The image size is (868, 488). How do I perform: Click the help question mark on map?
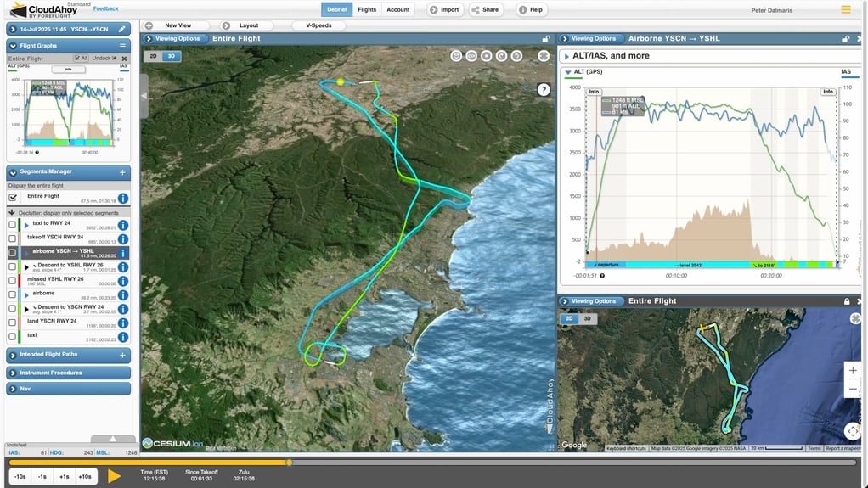pos(544,90)
